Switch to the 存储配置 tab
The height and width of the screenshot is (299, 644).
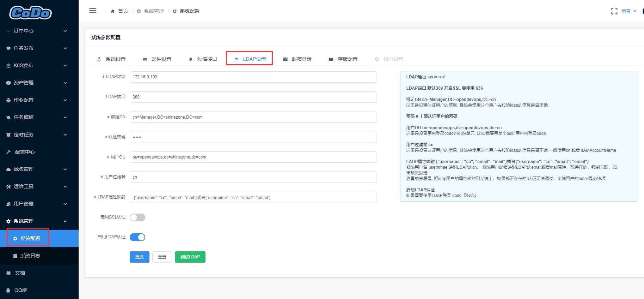pos(343,59)
